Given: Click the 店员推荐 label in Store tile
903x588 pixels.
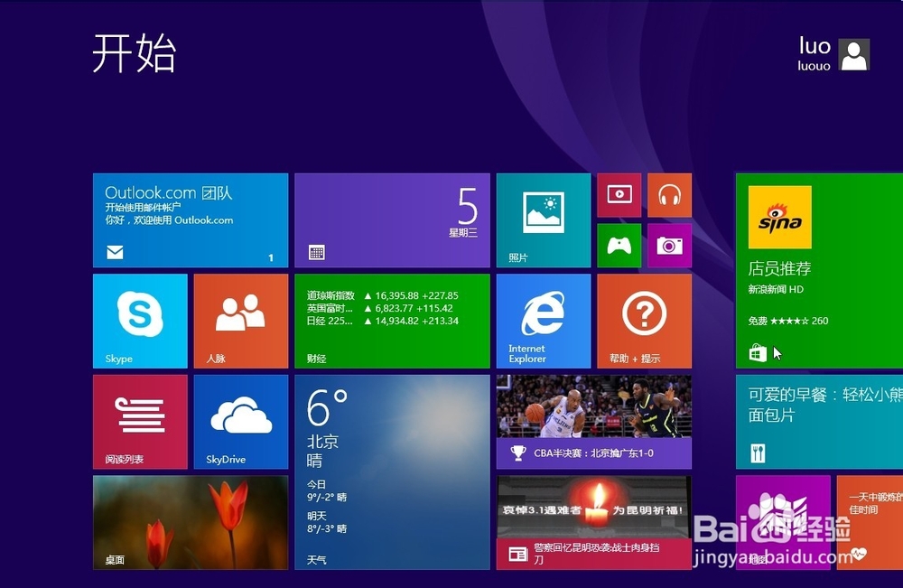Looking at the screenshot, I should click(x=780, y=268).
